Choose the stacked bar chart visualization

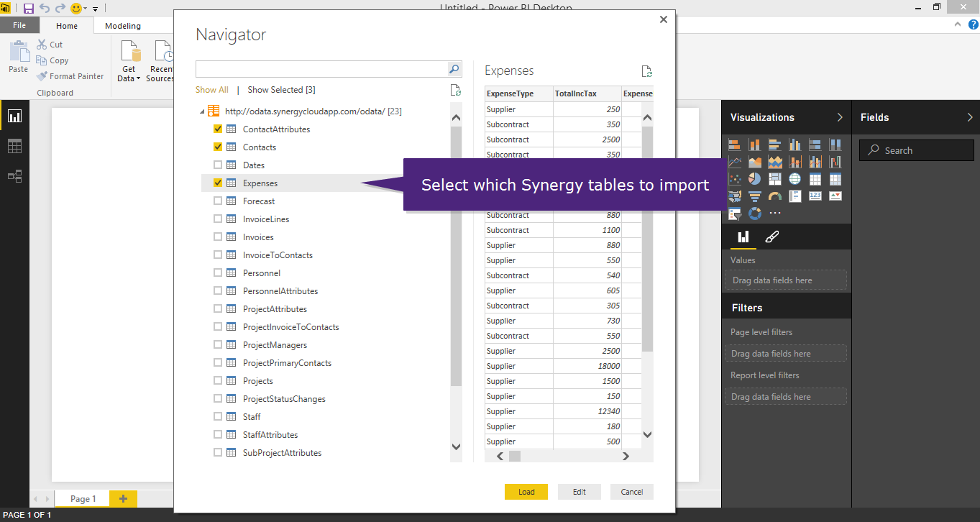pyautogui.click(x=734, y=145)
